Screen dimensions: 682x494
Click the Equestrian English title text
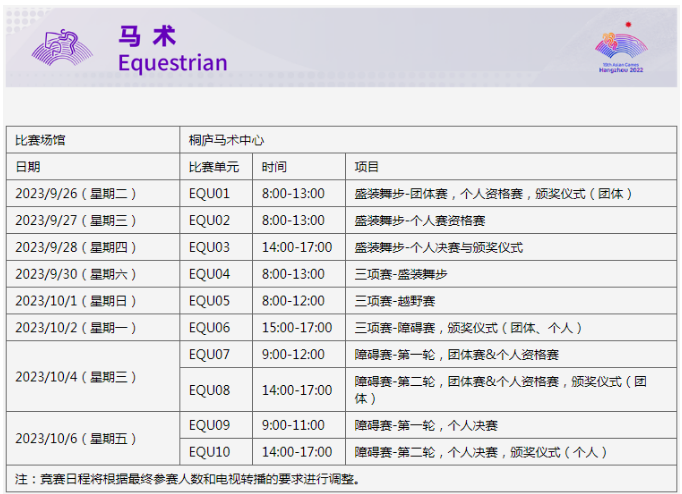click(x=172, y=64)
